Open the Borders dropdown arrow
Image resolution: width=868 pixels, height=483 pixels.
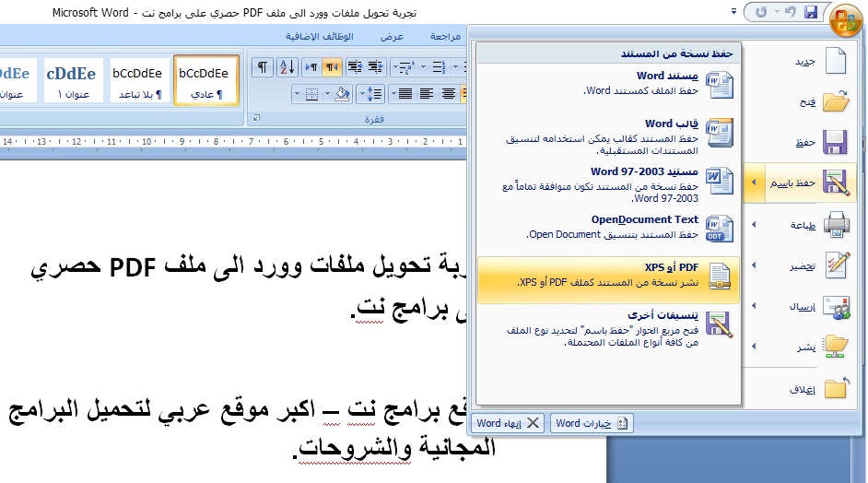click(298, 94)
